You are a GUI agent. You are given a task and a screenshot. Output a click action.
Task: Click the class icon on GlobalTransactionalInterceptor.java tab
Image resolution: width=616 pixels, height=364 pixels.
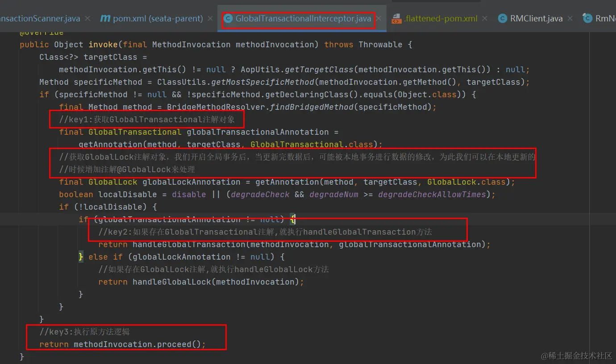229,19
